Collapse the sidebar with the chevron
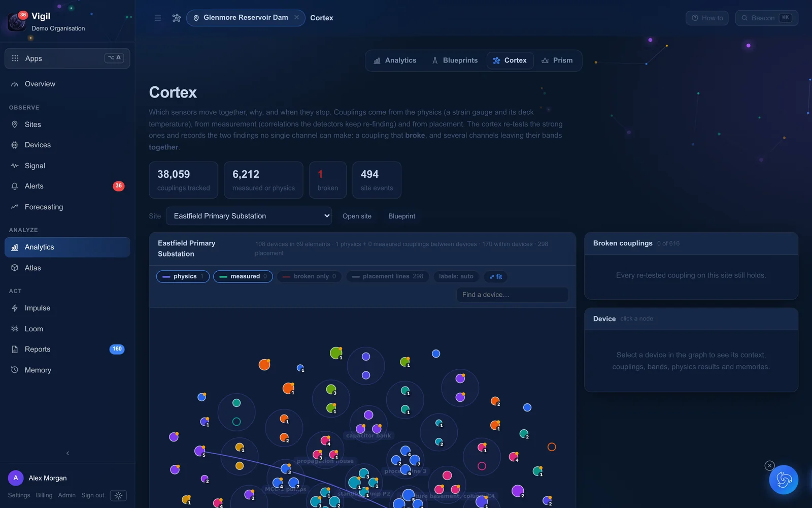The image size is (812, 508). pyautogui.click(x=67, y=453)
